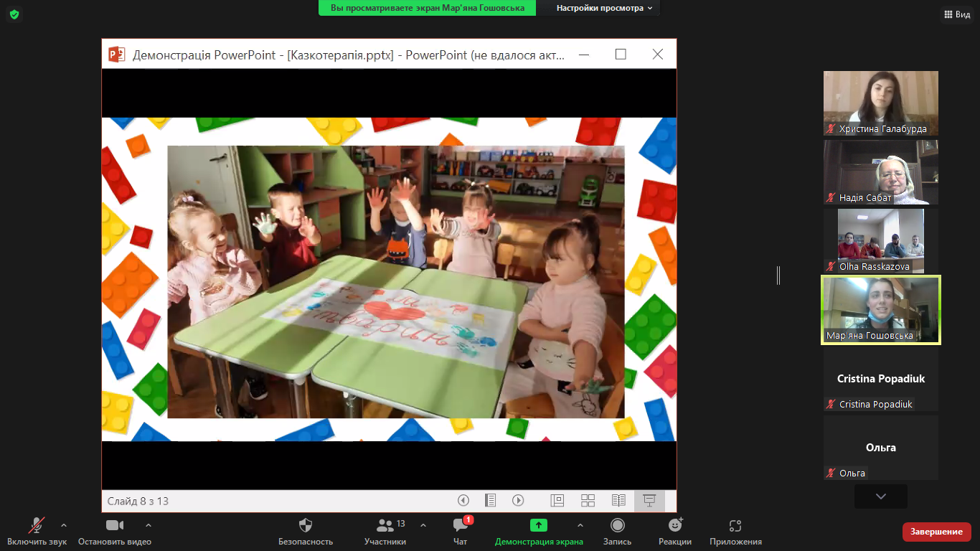Expand audio options arrow next to microphone

(x=64, y=525)
